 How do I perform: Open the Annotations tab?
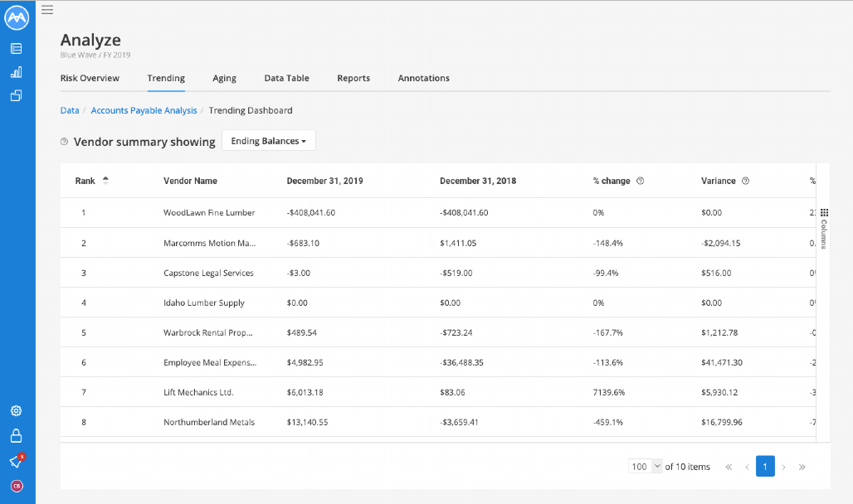(424, 78)
